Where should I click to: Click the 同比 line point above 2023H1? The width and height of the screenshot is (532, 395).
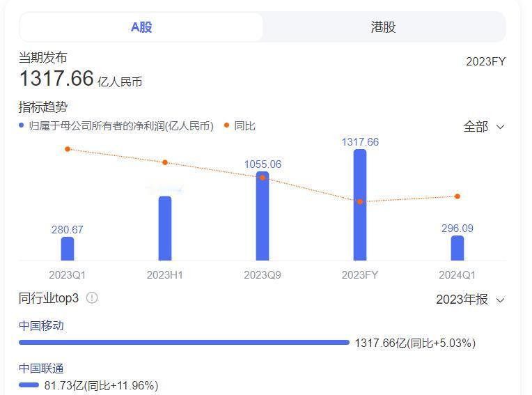165,162
